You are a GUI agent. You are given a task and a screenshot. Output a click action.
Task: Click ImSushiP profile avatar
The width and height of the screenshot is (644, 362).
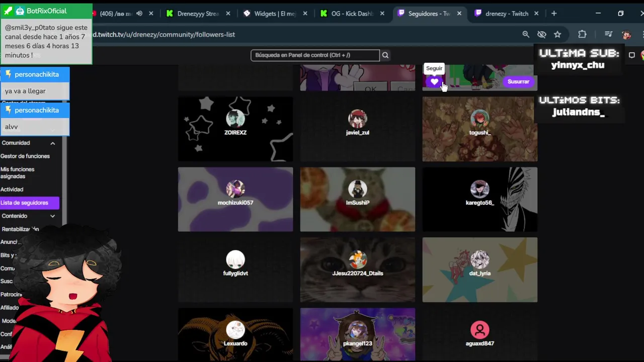click(358, 189)
